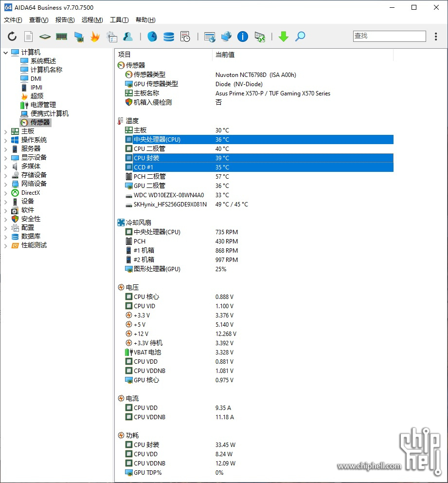Click the 当前值 column header
Screen dimensions: 448x483
tap(303, 55)
